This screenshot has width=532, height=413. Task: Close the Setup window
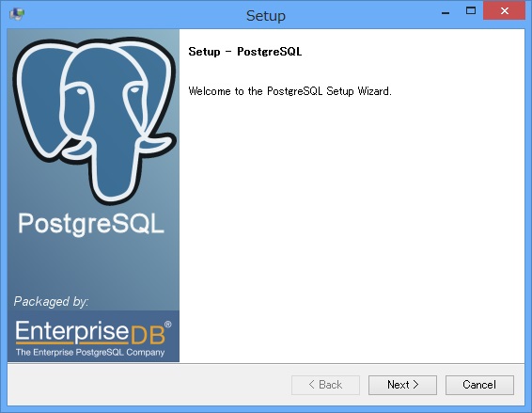click(x=504, y=11)
